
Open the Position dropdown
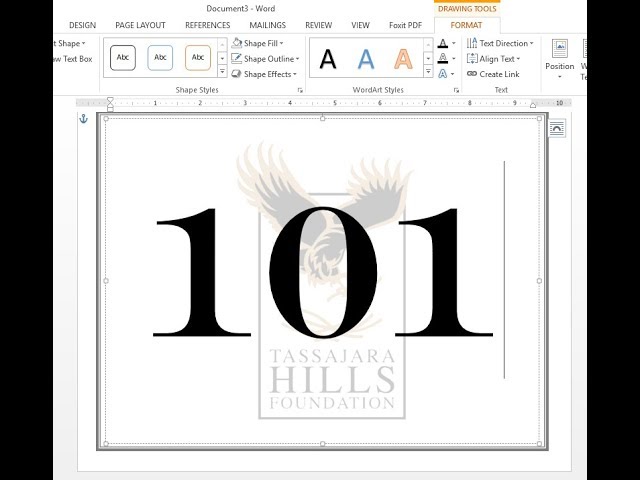[560, 60]
